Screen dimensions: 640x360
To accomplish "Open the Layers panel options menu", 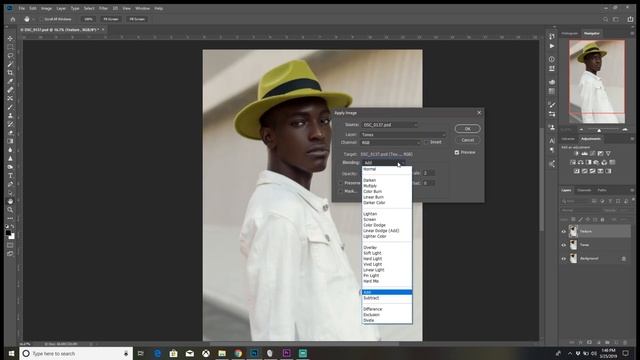I will (x=632, y=190).
